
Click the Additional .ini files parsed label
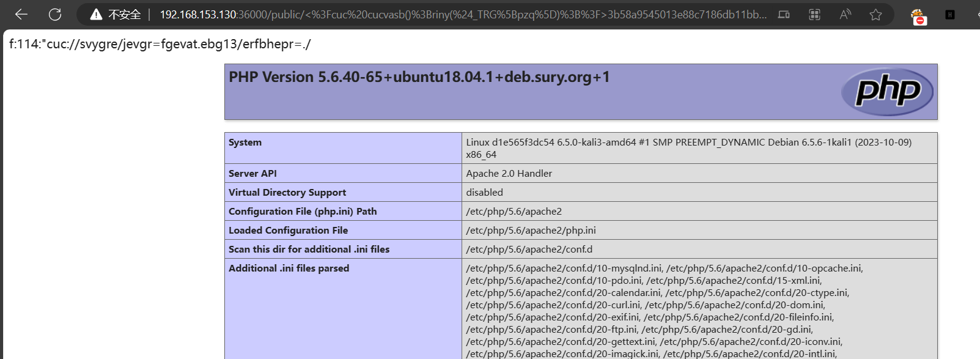289,268
